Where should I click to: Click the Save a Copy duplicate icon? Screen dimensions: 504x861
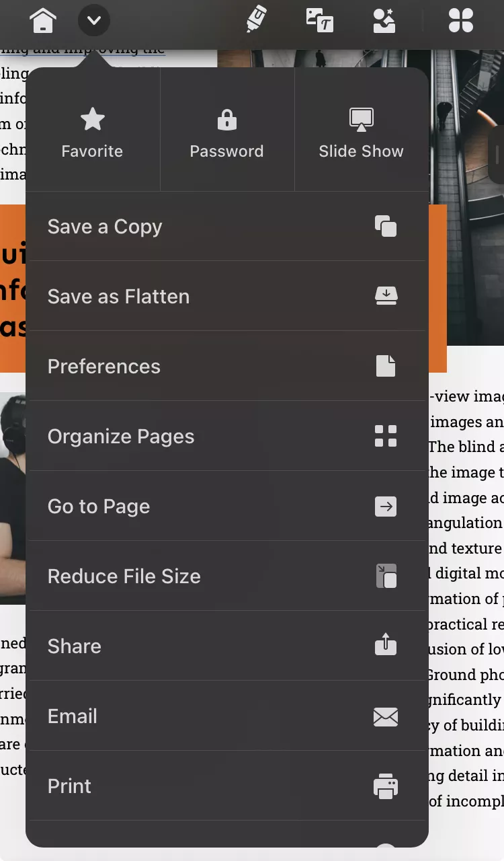coord(386,227)
